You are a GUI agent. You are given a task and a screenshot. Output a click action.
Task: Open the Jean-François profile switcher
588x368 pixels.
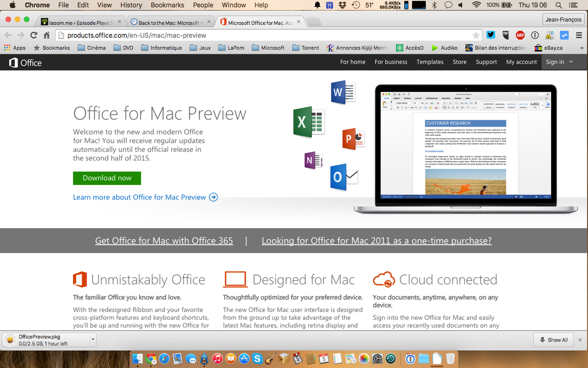564,20
